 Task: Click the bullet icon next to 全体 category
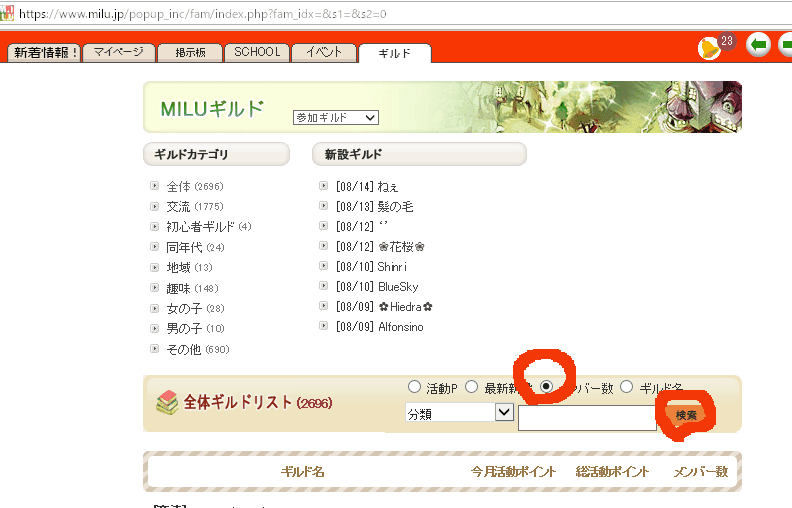154,185
